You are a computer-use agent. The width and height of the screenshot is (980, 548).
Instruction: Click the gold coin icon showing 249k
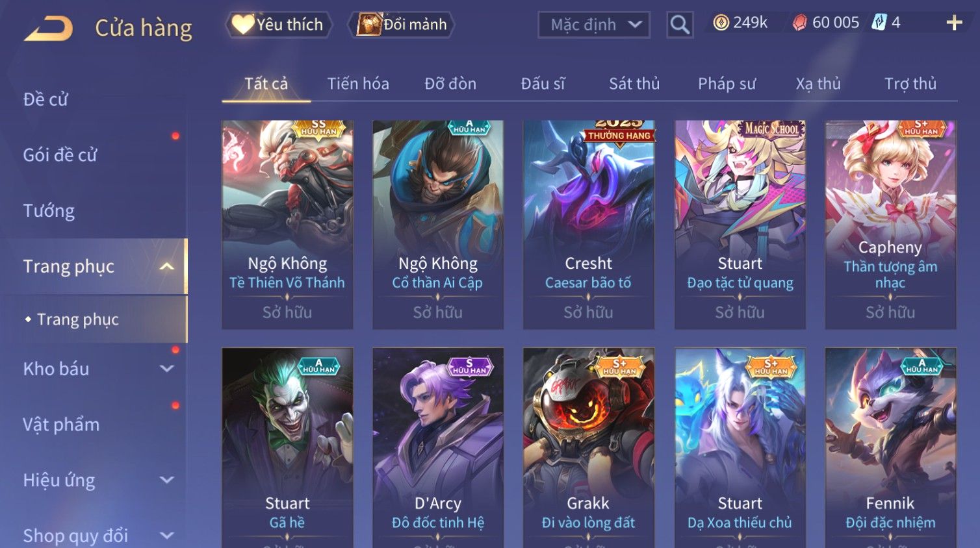pyautogui.click(x=721, y=23)
